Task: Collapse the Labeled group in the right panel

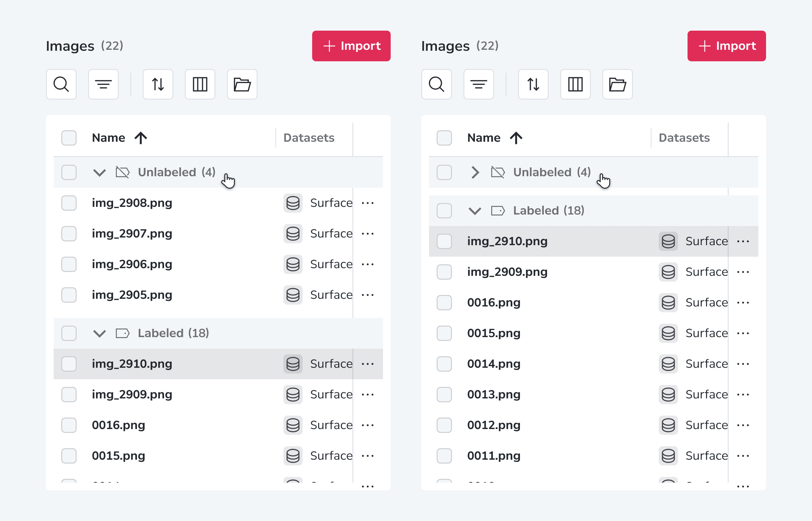Action: pos(475,211)
